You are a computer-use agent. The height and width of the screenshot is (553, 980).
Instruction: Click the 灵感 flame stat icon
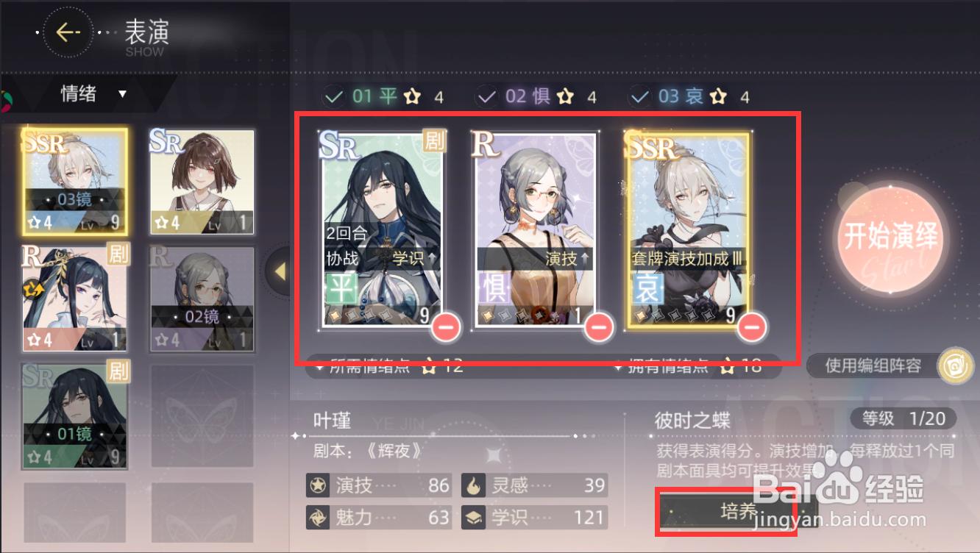click(x=472, y=485)
